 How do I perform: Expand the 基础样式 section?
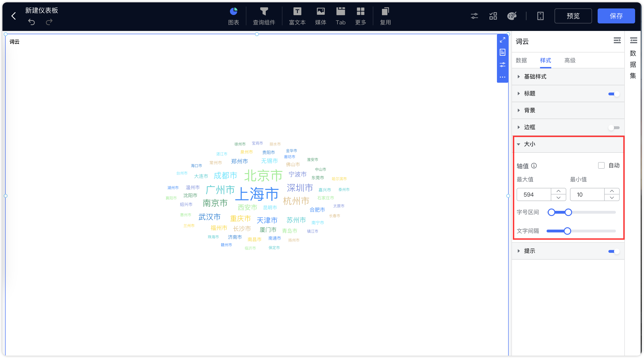tap(568, 77)
